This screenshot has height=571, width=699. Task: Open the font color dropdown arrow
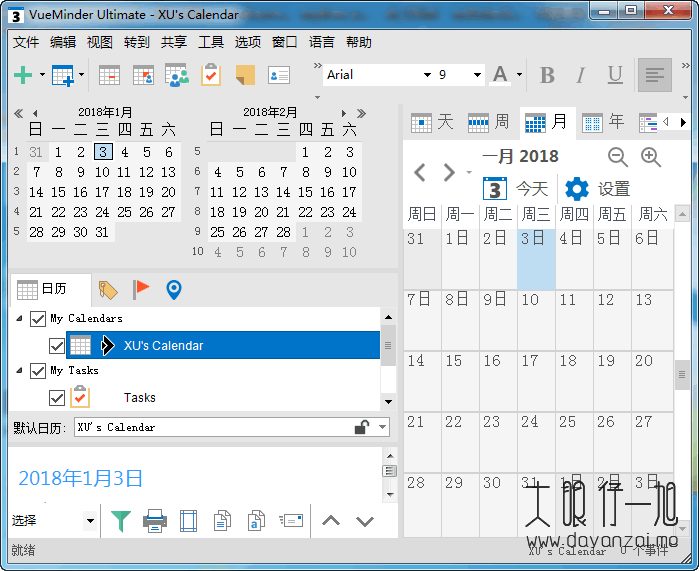(x=519, y=74)
